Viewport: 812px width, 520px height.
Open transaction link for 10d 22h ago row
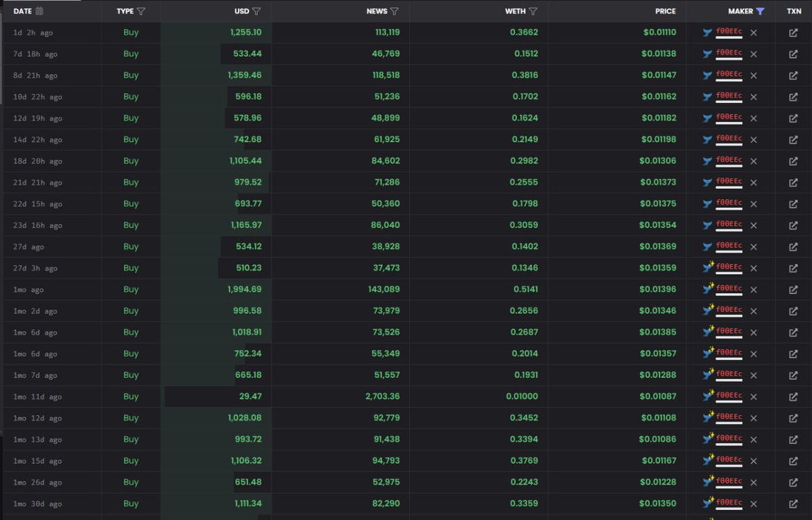793,97
